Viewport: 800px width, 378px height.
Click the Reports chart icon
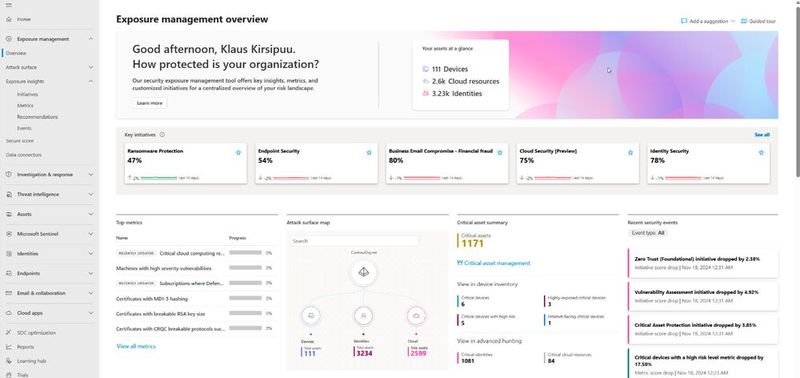tap(9, 347)
